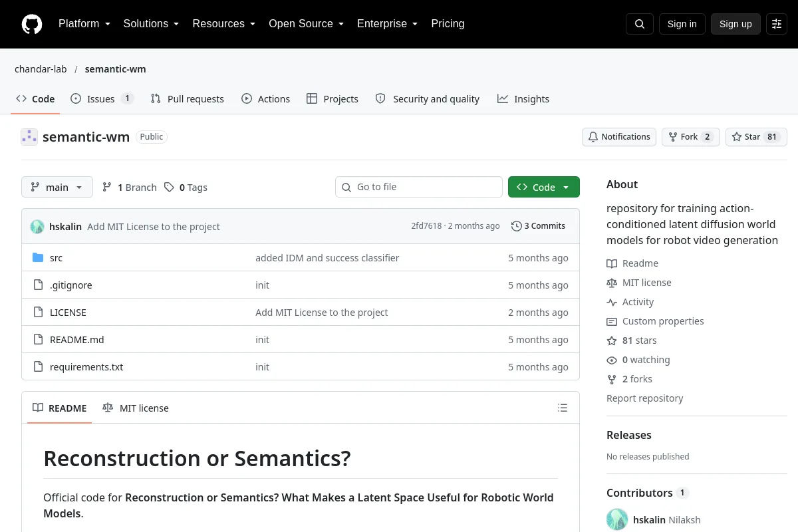Viewport: 798px width, 532px height.
Task: Expand the Solutions menu
Action: [x=151, y=24]
